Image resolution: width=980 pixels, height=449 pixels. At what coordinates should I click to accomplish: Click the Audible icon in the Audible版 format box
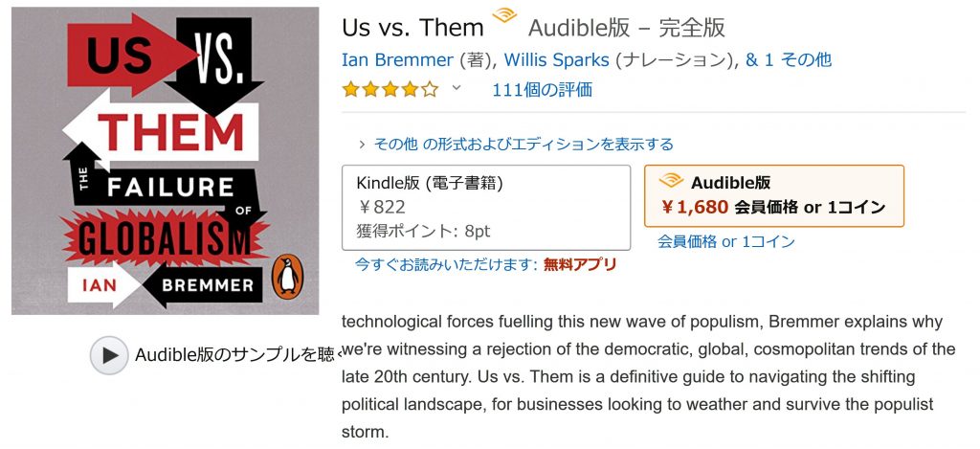click(x=671, y=181)
